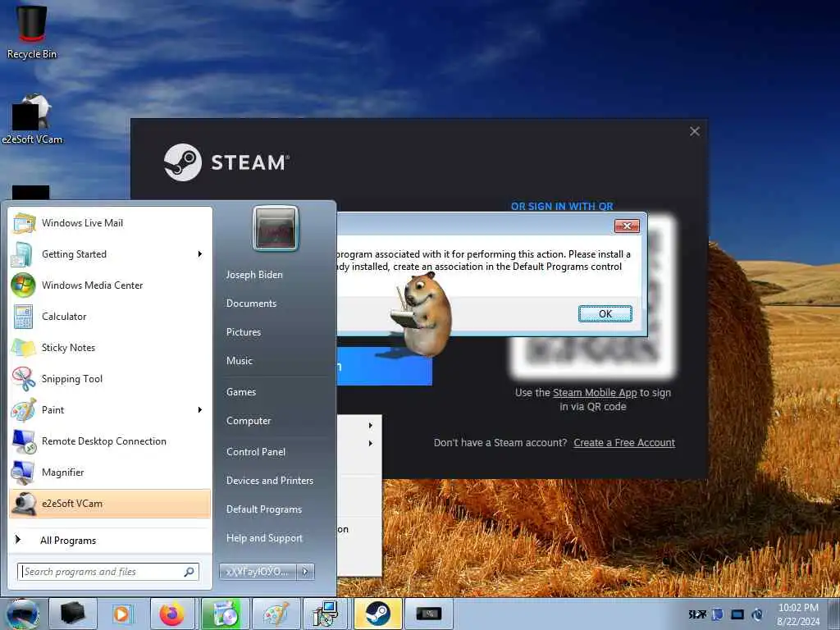This screenshot has height=630, width=840.
Task: Open the Paint palette taskbar icon
Action: point(276,614)
